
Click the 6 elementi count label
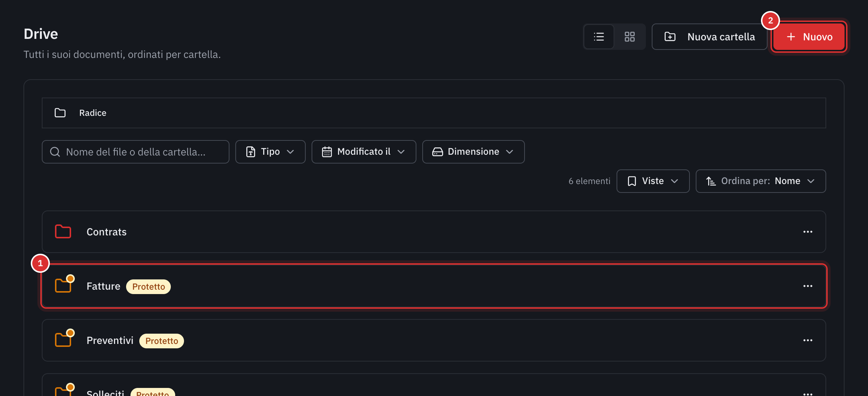coord(589,181)
